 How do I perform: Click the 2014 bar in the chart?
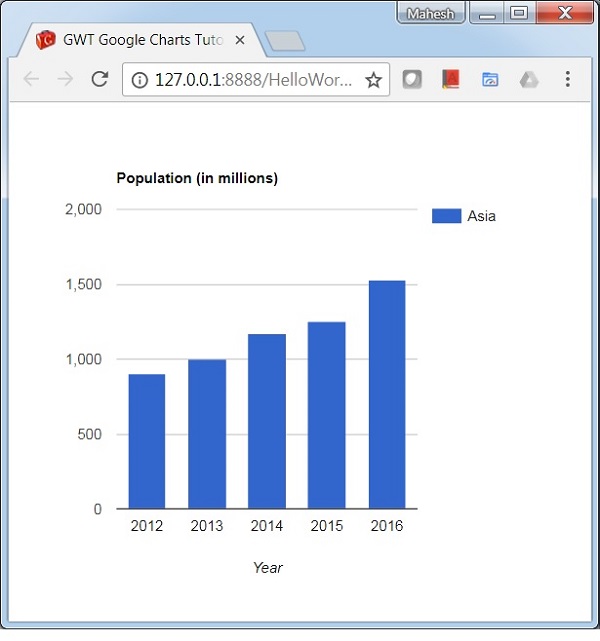point(267,421)
